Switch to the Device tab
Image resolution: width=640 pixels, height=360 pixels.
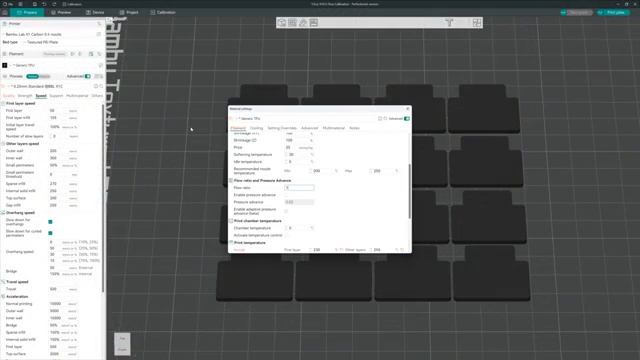[x=95, y=13]
